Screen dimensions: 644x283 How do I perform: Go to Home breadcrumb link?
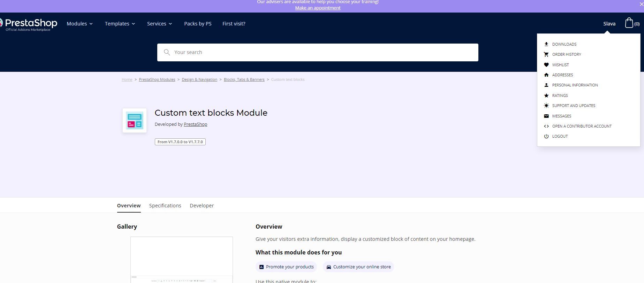(127, 79)
